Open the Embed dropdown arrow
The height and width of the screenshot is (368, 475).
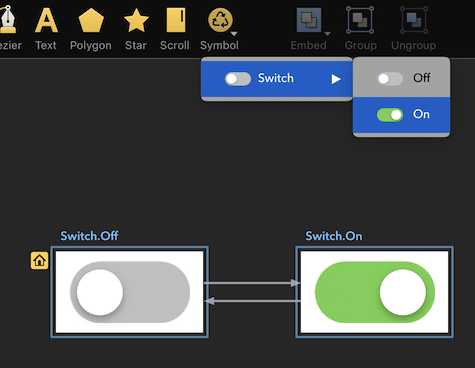(x=327, y=34)
